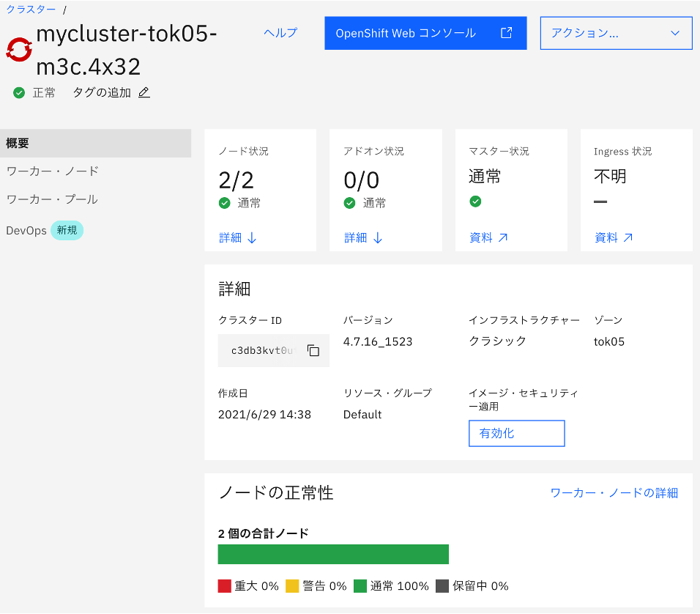Open 資料 link in the Ingress 状況 card
This screenshot has height=614, width=700.
pyautogui.click(x=606, y=237)
